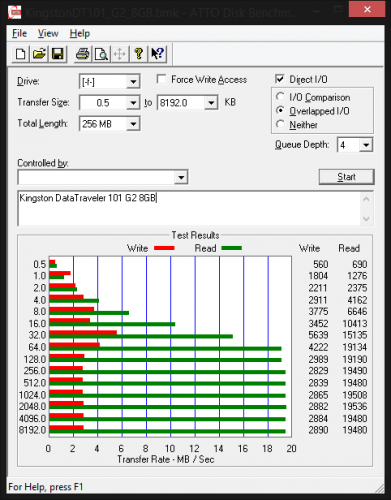Image resolution: width=391 pixels, height=500 pixels.
Task: Click the read value 10413
Action: point(355,323)
